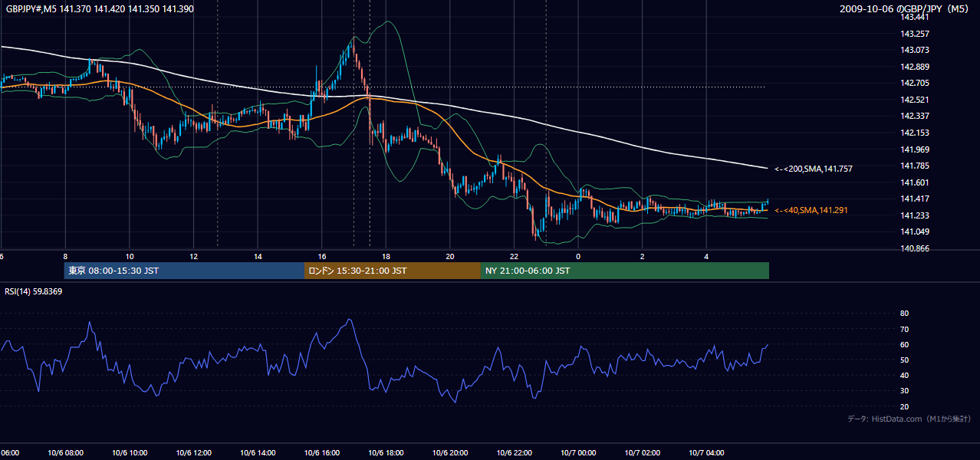Click hour tick 12 under price chart
980x460 pixels.
point(193,256)
